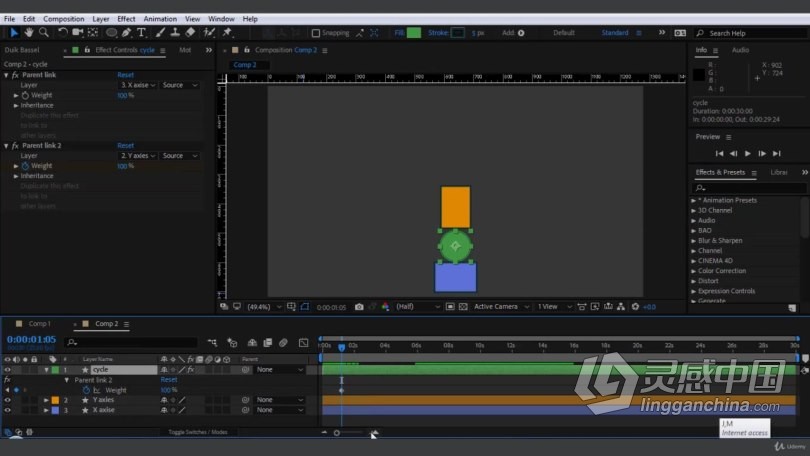Expand the Animation Presets folder
810x456 pixels.
click(693, 200)
